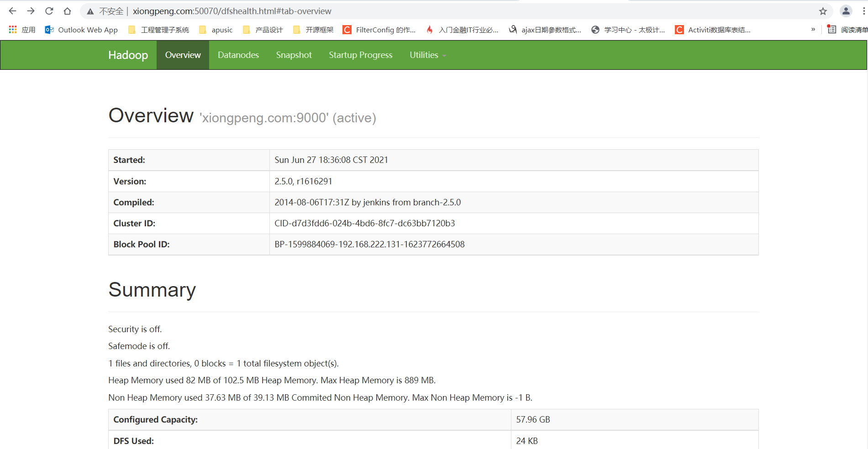Go forward to the next page

pyautogui.click(x=31, y=11)
